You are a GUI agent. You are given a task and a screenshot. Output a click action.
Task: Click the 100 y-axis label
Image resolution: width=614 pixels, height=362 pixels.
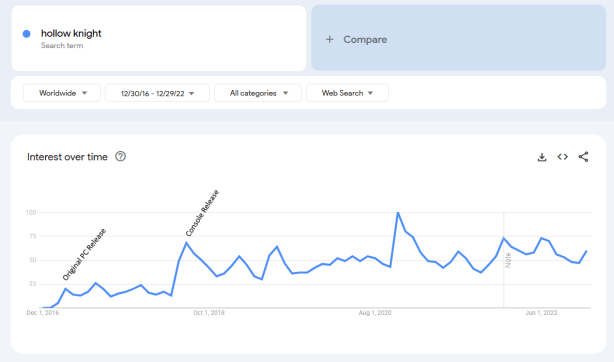pyautogui.click(x=31, y=212)
